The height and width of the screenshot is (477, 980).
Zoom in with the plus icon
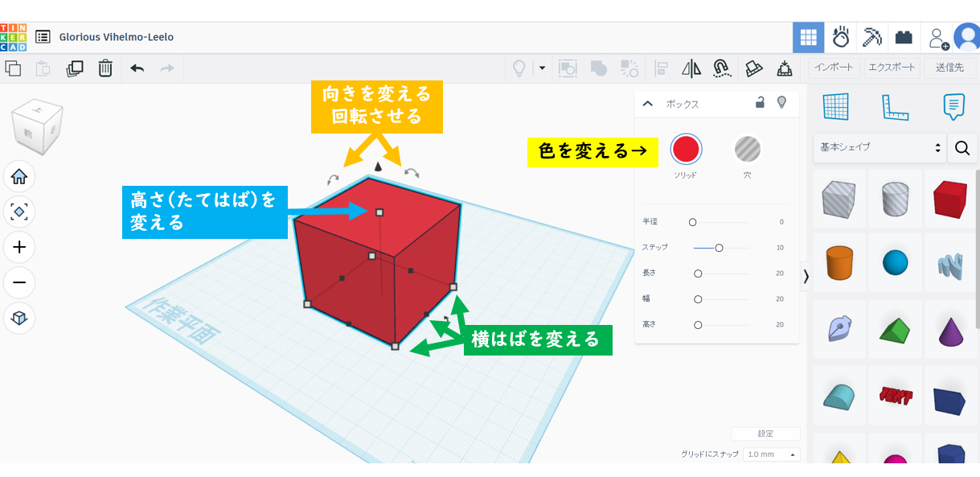coord(19,248)
